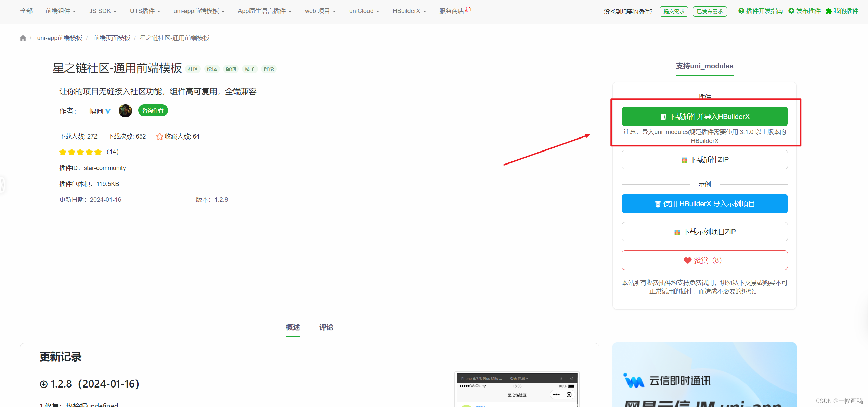
Task: Click the 已发布需求 button
Action: 710,11
